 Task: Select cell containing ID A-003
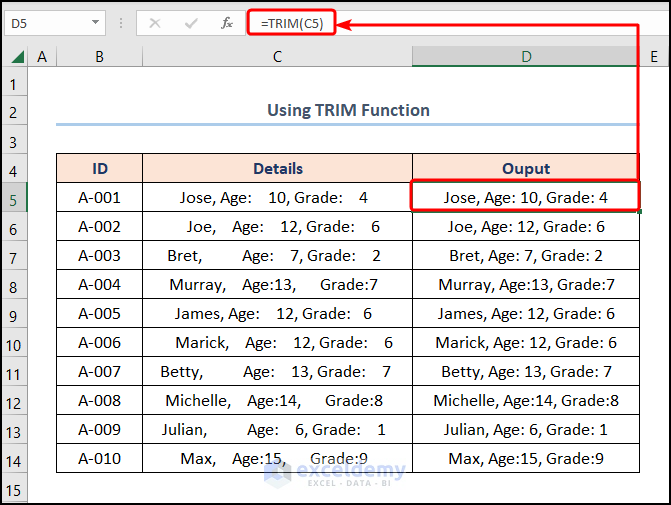tap(99, 256)
